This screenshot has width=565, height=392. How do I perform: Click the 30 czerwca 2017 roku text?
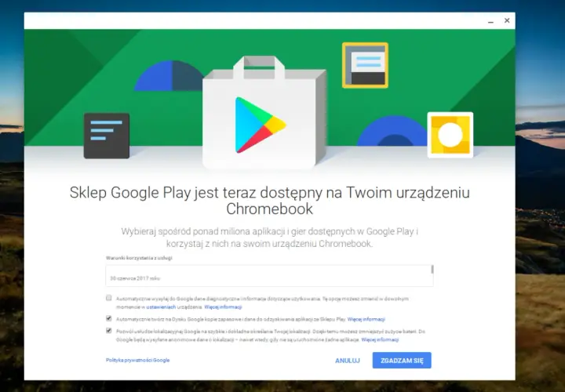coord(135,278)
